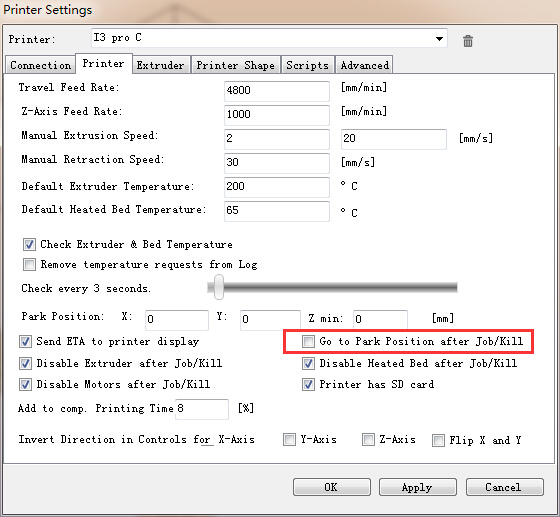Enable Go to Park Position after Job/Kill
560x517 pixels.
tap(308, 341)
